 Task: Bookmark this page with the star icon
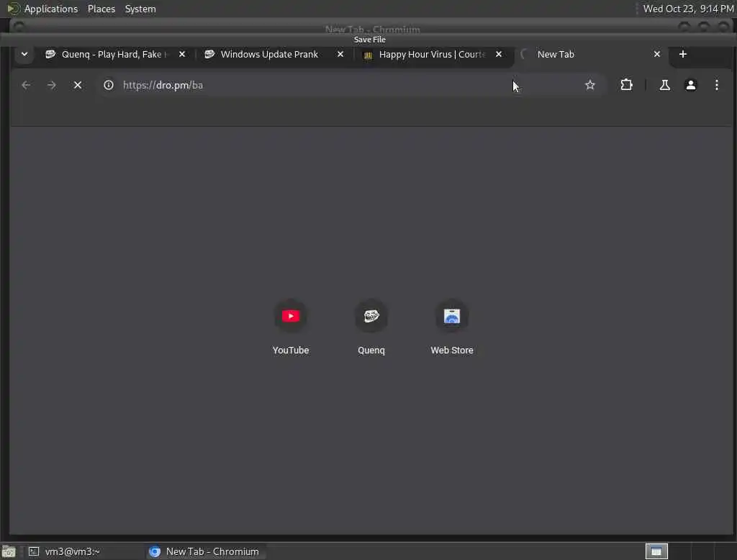(x=590, y=85)
